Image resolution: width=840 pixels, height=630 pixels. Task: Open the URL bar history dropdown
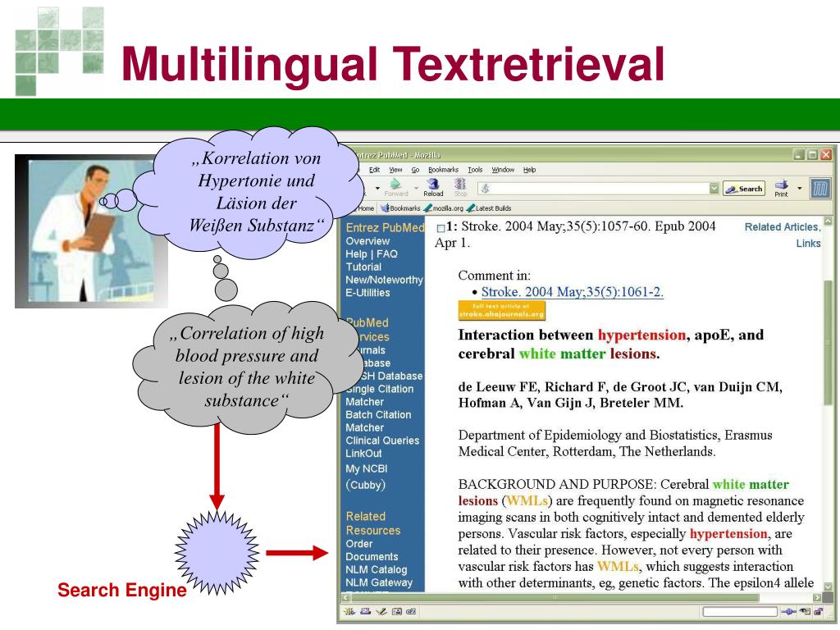pyautogui.click(x=714, y=188)
